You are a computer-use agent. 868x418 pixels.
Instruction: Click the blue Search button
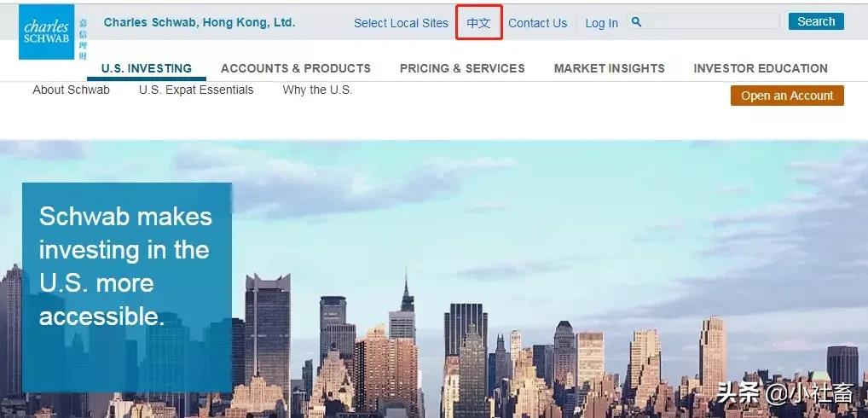(816, 21)
